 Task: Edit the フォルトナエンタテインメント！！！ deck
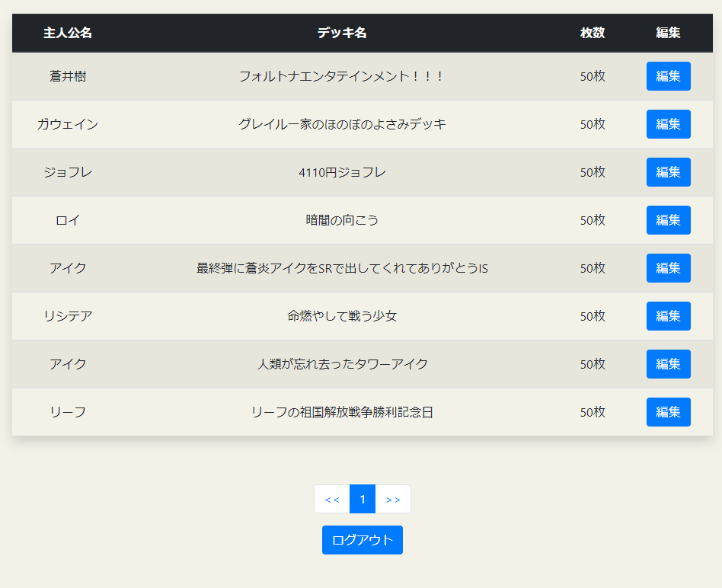click(668, 76)
